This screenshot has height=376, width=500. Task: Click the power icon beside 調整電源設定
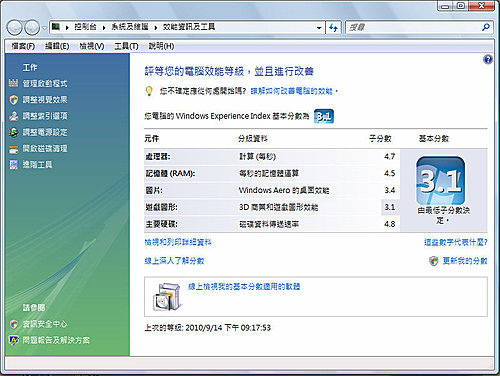13,132
